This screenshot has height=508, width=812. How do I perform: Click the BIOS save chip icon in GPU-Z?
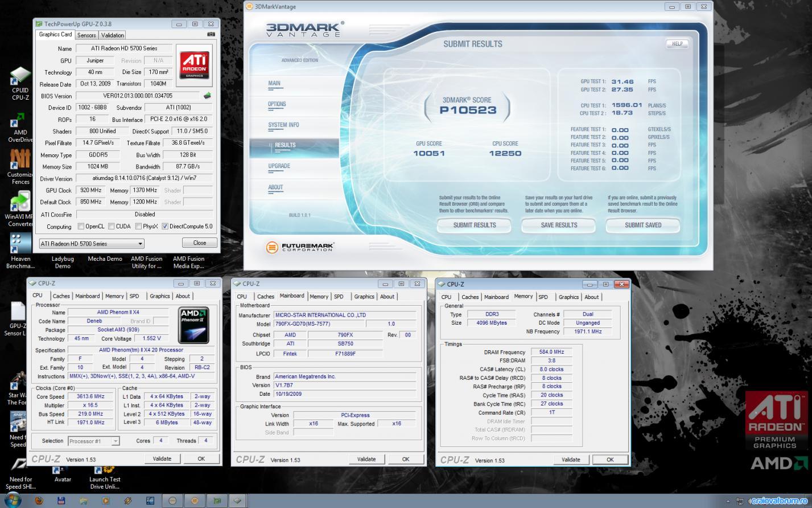(207, 96)
